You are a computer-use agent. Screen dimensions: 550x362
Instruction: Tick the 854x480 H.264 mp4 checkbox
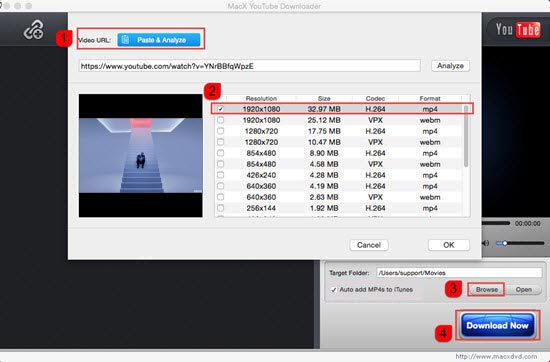(x=221, y=153)
